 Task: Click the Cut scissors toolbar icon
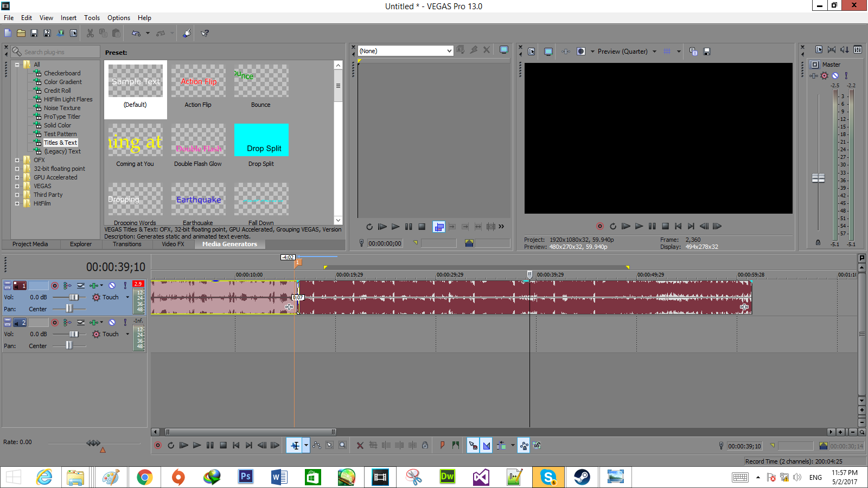(90, 33)
